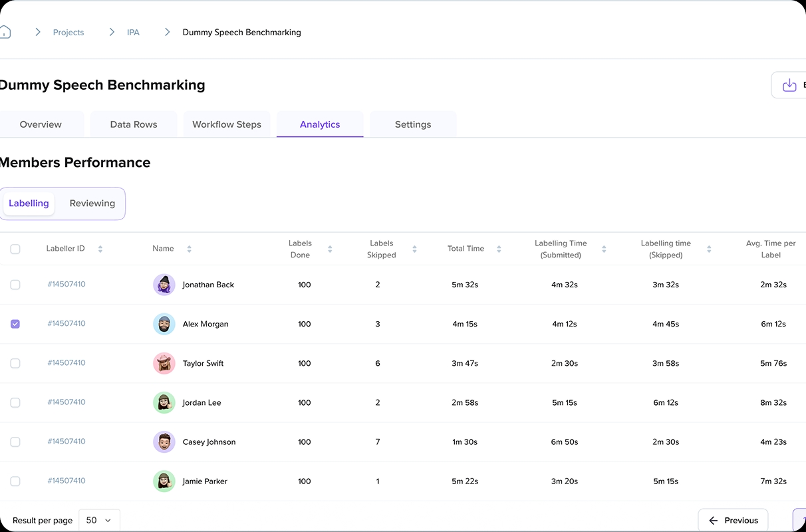Open Projects breadcrumb link
Screen dimensions: 806x532
click(68, 32)
